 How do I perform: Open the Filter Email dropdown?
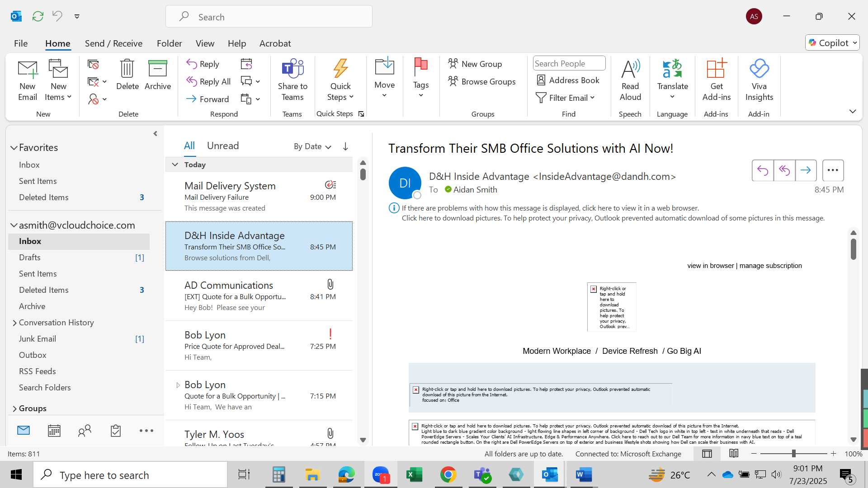pos(565,98)
